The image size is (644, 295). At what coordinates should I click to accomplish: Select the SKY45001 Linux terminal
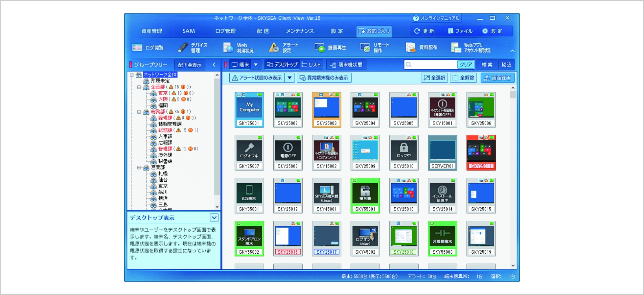pyautogui.click(x=327, y=196)
